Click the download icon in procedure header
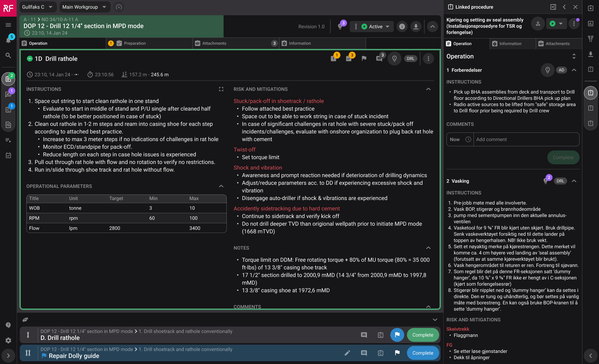599x364 pixels. click(416, 27)
